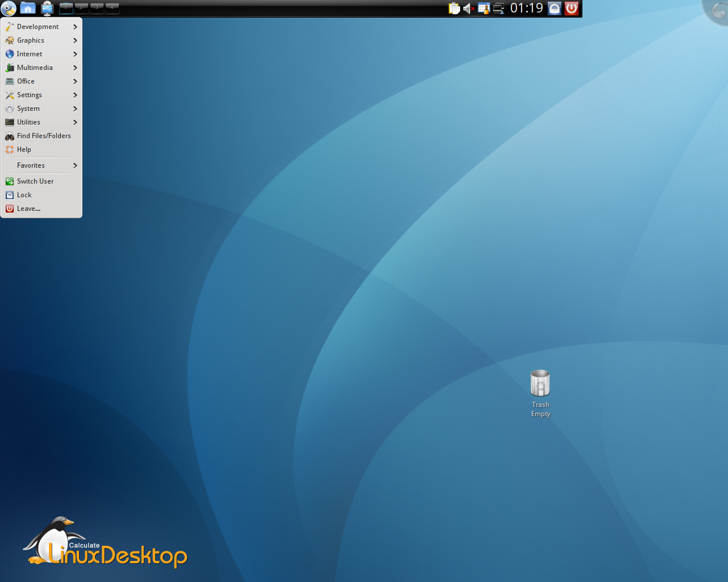Expand the Settings submenu
728x582 pixels.
(x=42, y=95)
